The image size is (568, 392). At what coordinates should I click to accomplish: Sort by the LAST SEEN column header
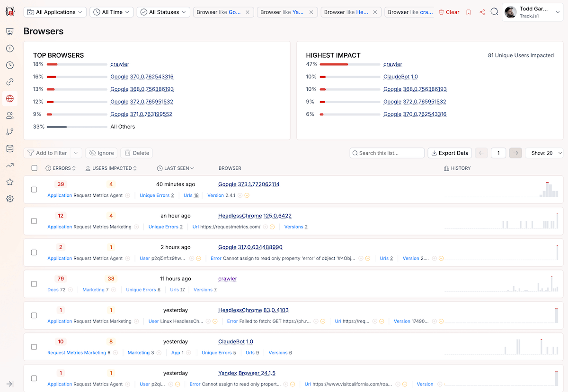[176, 168]
